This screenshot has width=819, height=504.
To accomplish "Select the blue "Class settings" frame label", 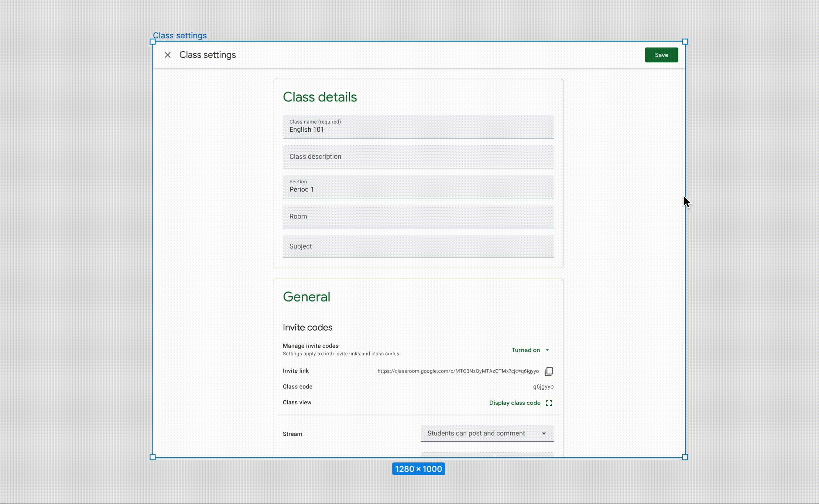I will (180, 35).
